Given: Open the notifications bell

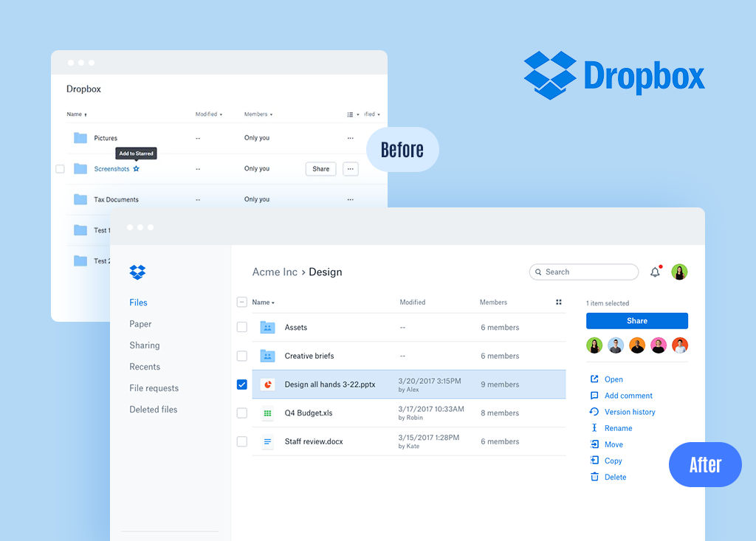Looking at the screenshot, I should pyautogui.click(x=655, y=272).
